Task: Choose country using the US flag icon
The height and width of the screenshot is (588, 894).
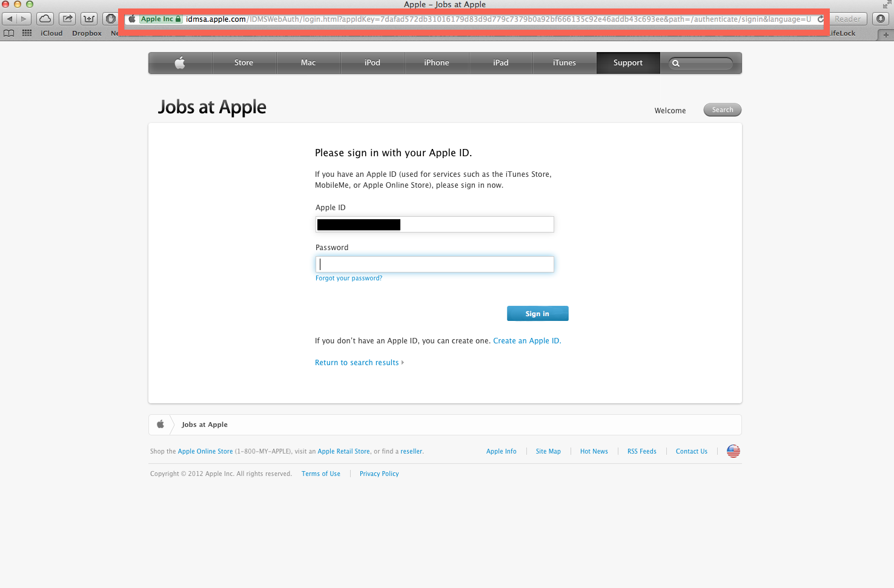Action: coord(733,451)
